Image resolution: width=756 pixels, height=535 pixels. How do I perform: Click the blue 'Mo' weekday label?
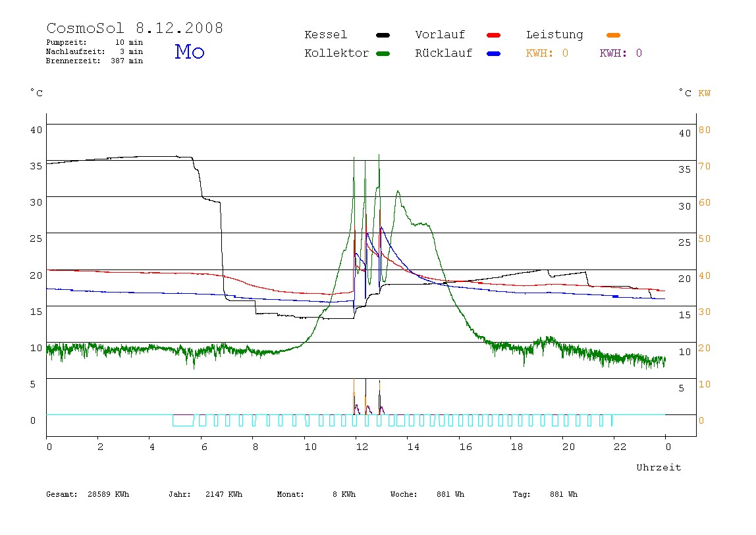190,51
